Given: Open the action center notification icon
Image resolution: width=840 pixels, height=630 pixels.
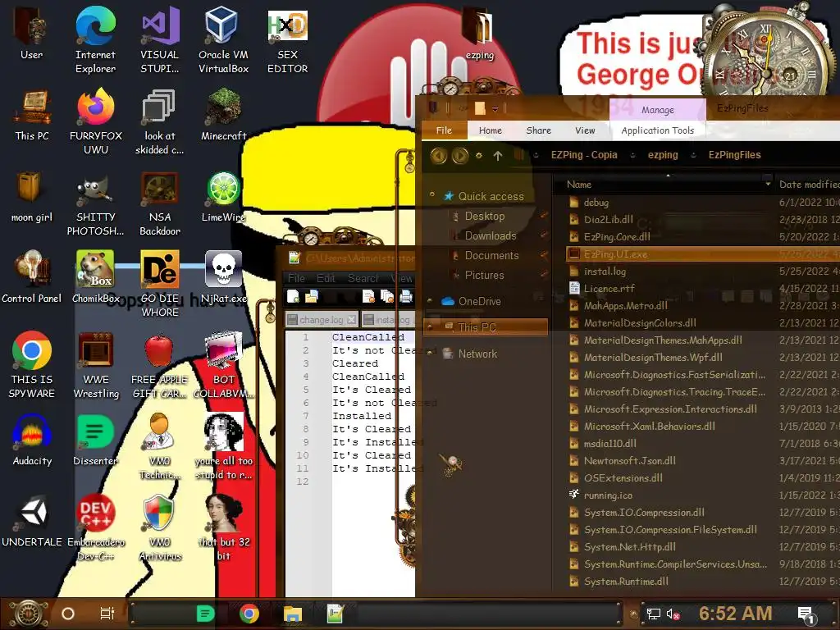Looking at the screenshot, I should [806, 615].
